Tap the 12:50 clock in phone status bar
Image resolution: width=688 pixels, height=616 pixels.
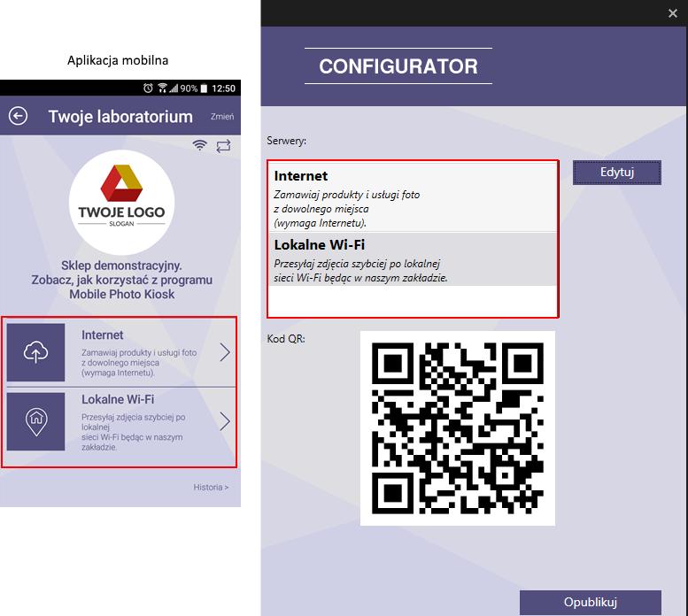point(223,89)
